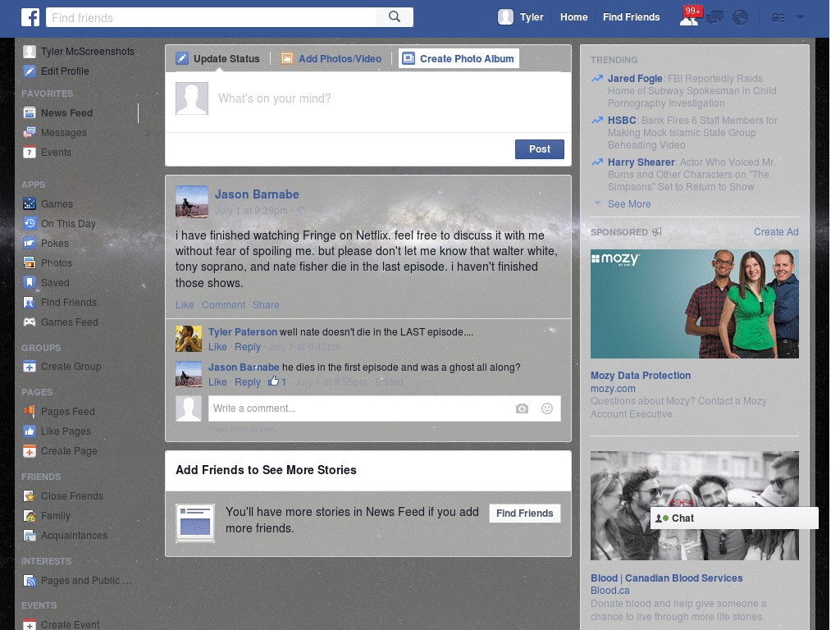Go to Home in the top bar
The image size is (840, 630).
tap(573, 17)
